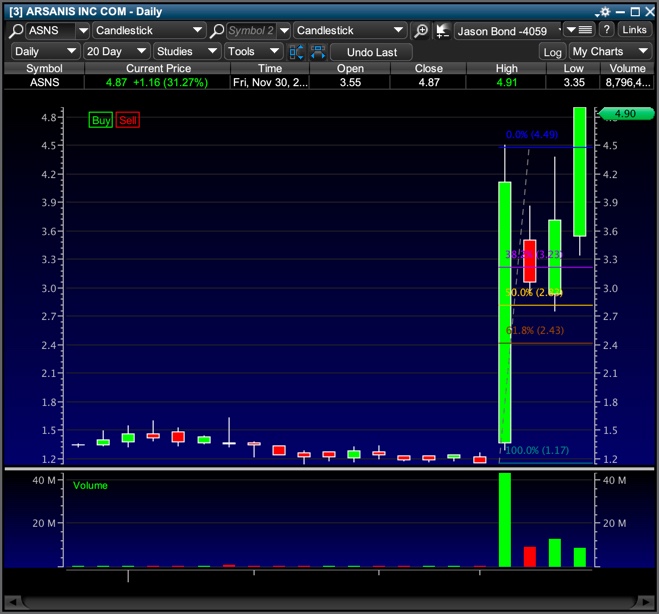Open the Tools menu
The image size is (659, 614).
pyautogui.click(x=254, y=52)
